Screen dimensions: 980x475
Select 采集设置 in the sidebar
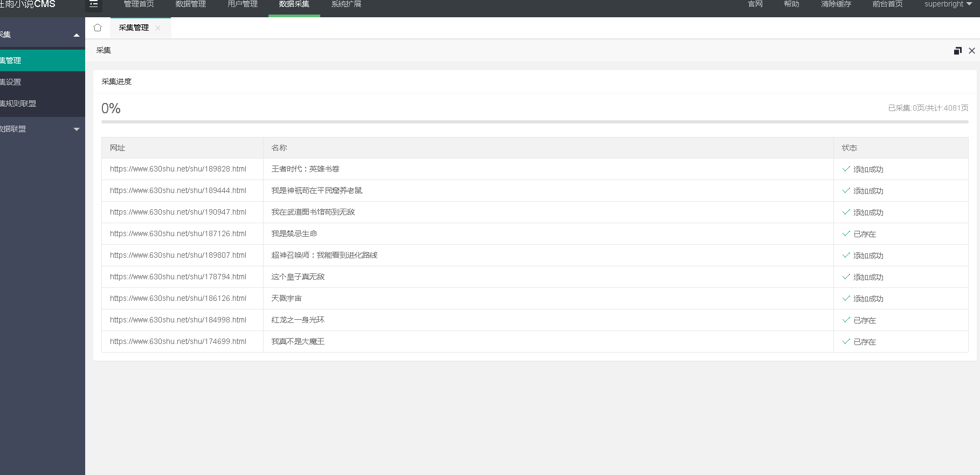point(12,82)
